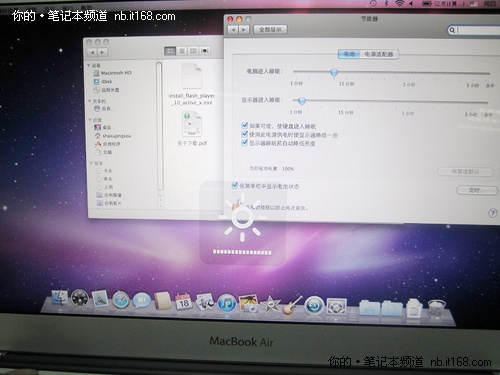Viewport: 500px width, 375px height.
Task: Open Time Machine from the Dock
Action: click(x=314, y=306)
